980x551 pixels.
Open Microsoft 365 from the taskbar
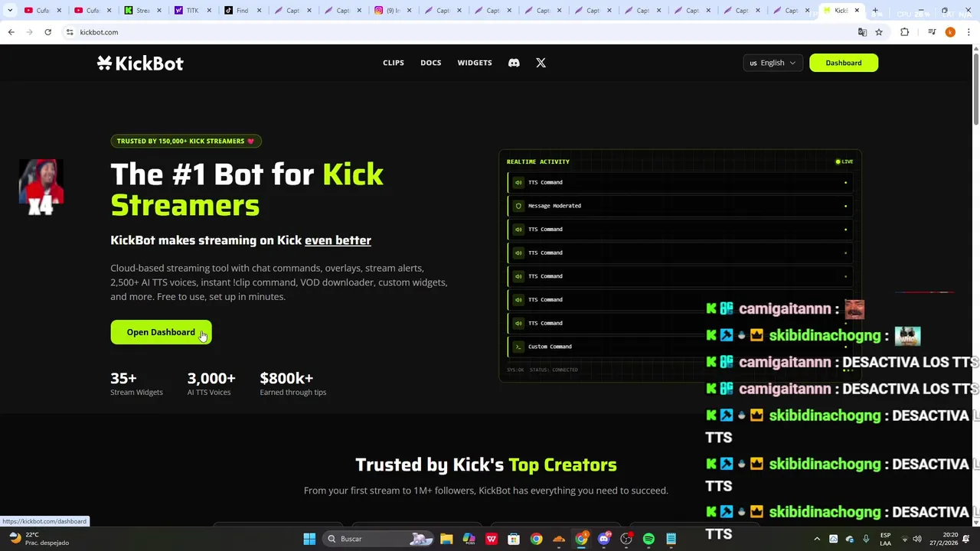coord(469,539)
